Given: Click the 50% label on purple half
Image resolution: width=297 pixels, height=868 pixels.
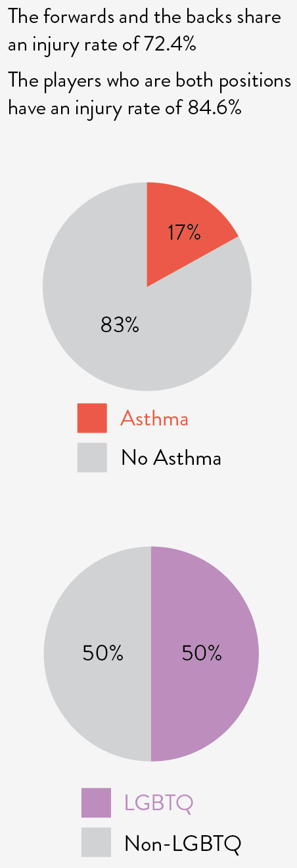Looking at the screenshot, I should point(202,653).
